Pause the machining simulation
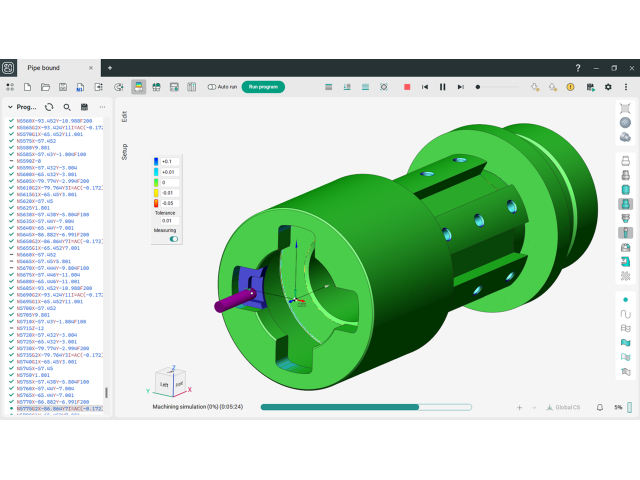The height and width of the screenshot is (480, 640). click(443, 87)
